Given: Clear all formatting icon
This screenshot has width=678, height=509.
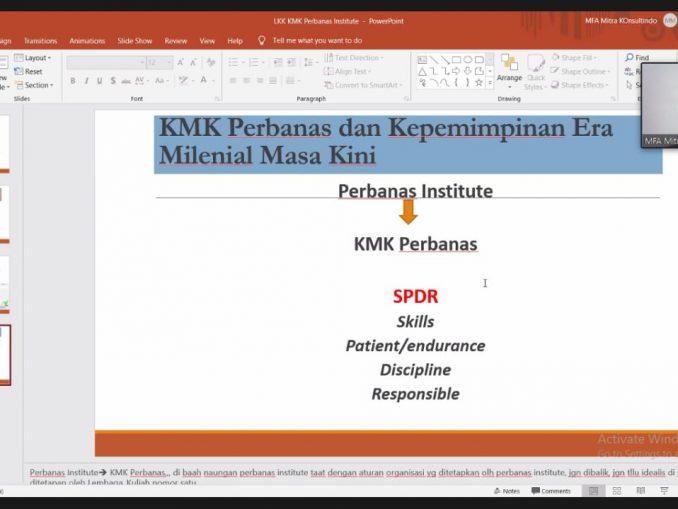Looking at the screenshot, I should 211,62.
